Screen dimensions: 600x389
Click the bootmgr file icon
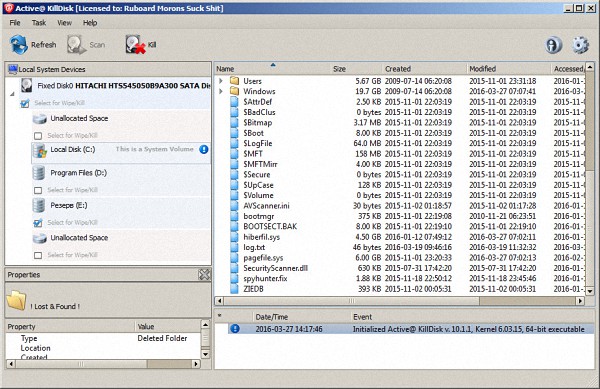click(234, 216)
